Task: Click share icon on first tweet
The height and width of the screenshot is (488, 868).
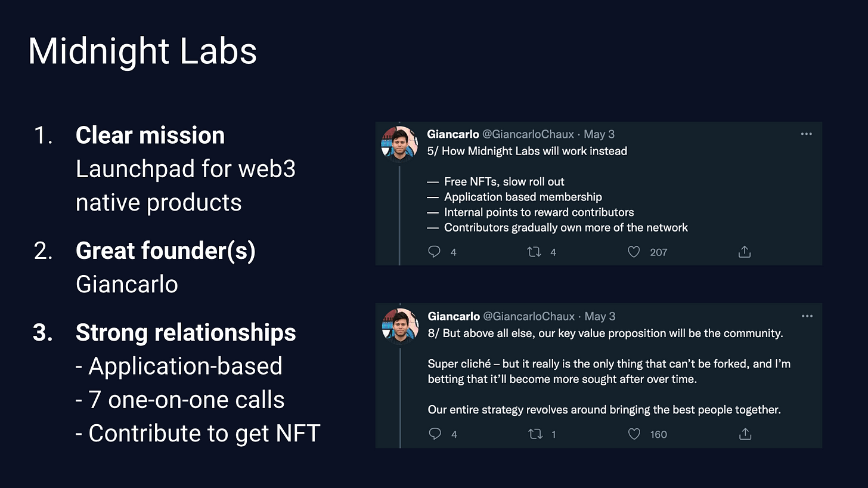Action: coord(744,252)
